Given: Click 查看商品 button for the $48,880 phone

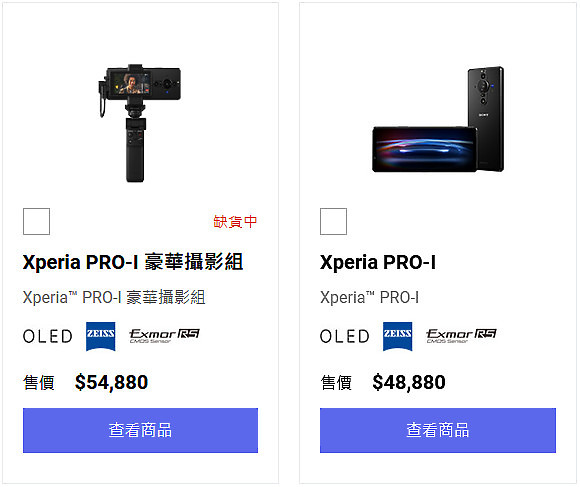Looking at the screenshot, I should point(438,430).
